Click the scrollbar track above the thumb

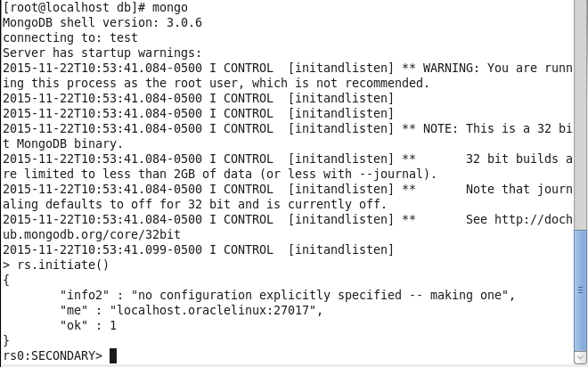point(581,115)
